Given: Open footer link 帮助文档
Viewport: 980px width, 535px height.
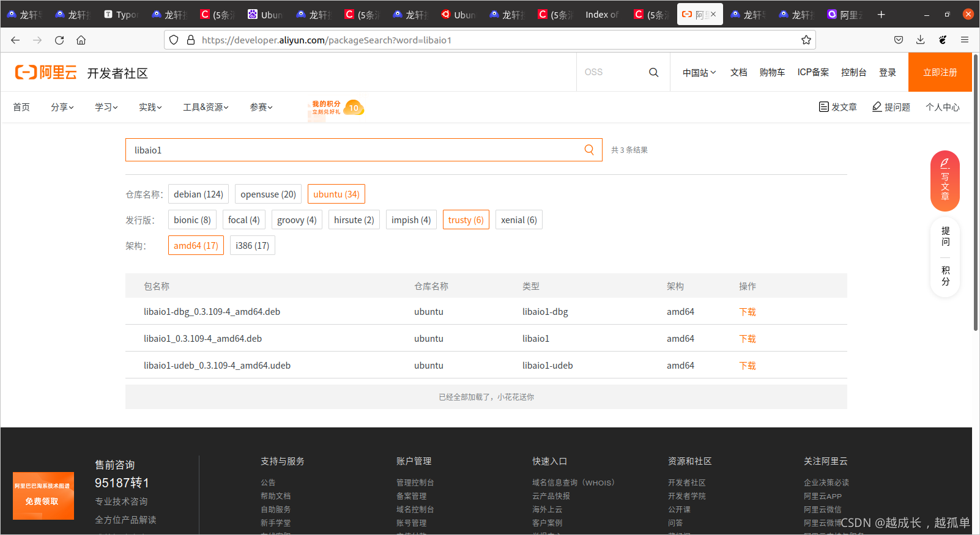Looking at the screenshot, I should point(276,496).
